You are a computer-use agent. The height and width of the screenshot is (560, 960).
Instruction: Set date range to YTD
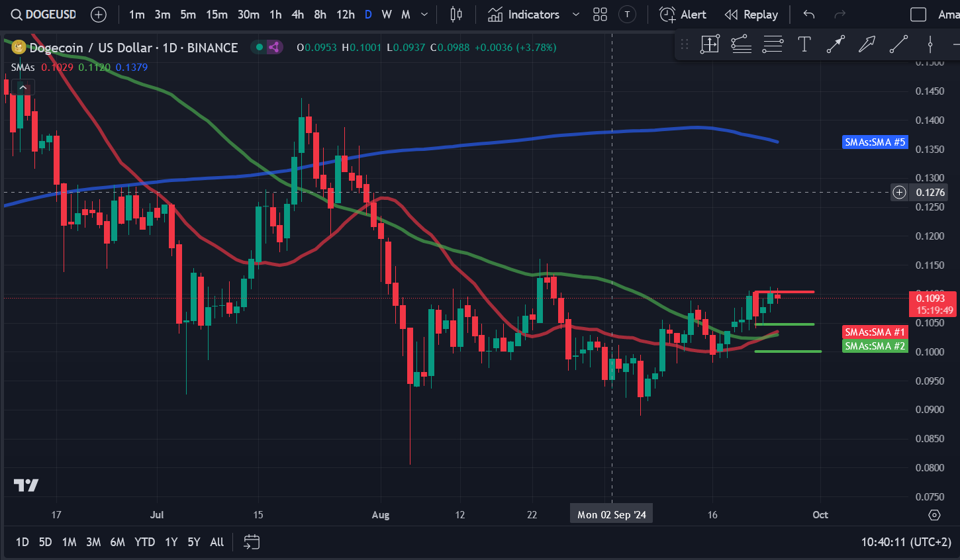[144, 542]
